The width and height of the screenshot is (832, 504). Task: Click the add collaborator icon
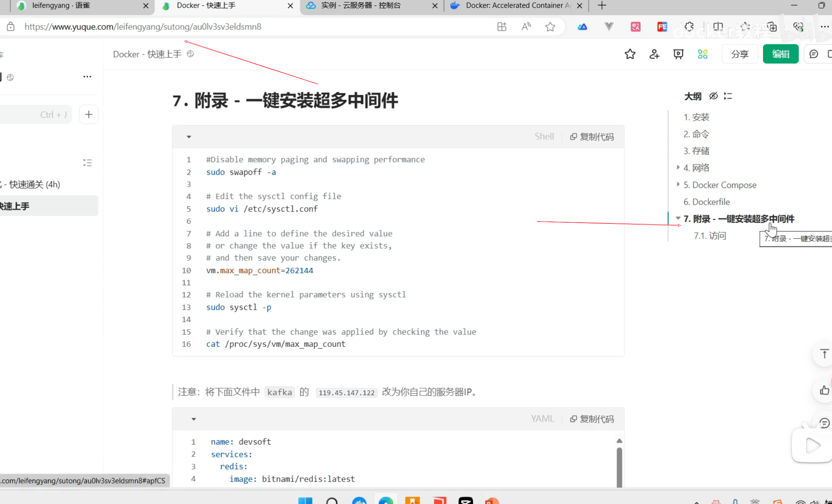(654, 54)
